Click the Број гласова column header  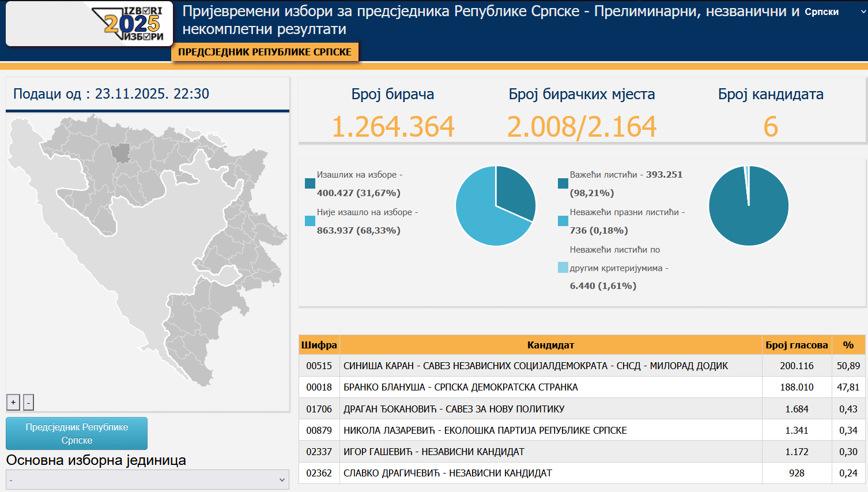click(x=797, y=345)
